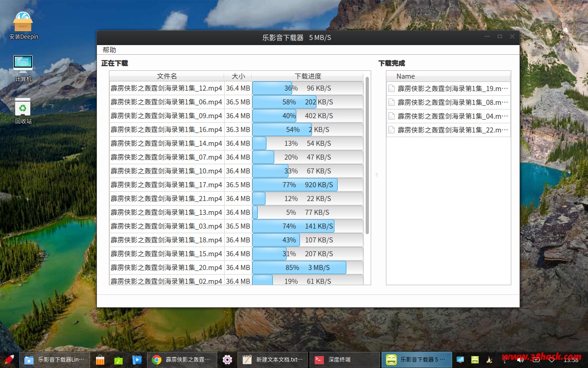Select downloading file 第1集_21.mp4

[x=166, y=198]
